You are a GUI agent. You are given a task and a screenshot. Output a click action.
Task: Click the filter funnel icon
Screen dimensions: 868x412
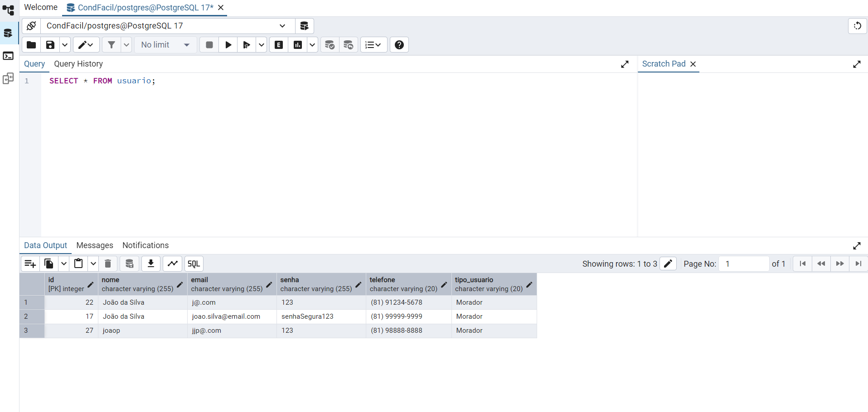(112, 45)
